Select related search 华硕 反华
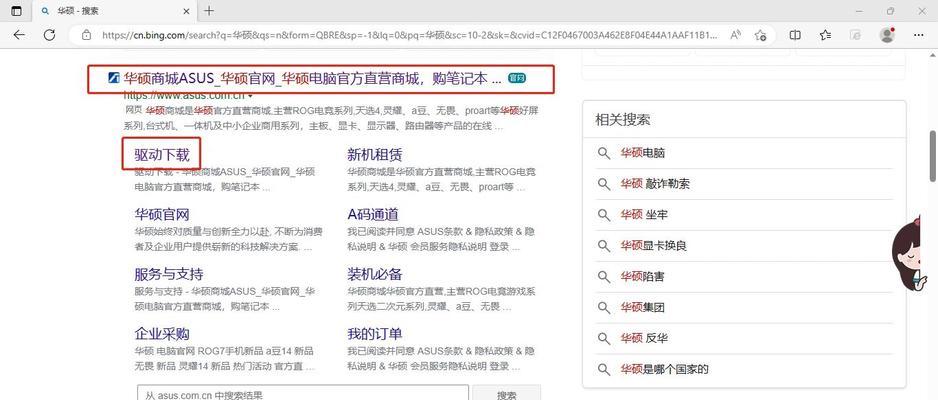 [644, 338]
